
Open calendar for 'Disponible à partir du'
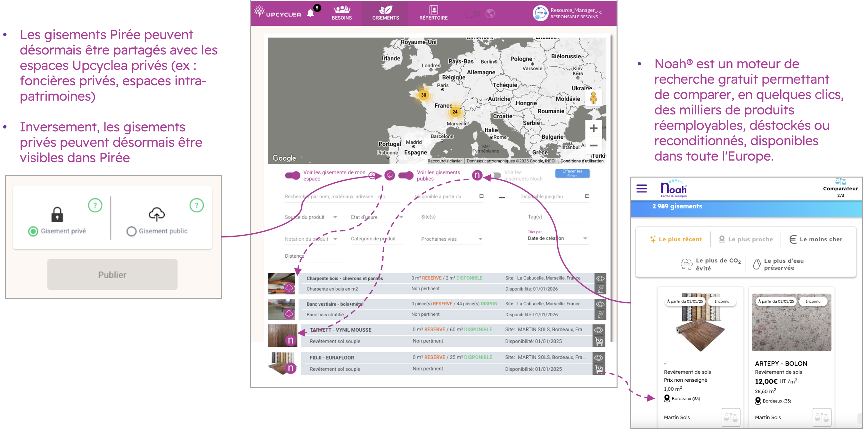click(481, 196)
